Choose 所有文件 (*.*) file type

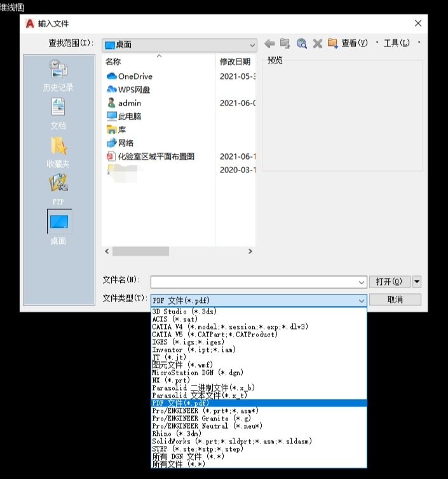point(259,464)
